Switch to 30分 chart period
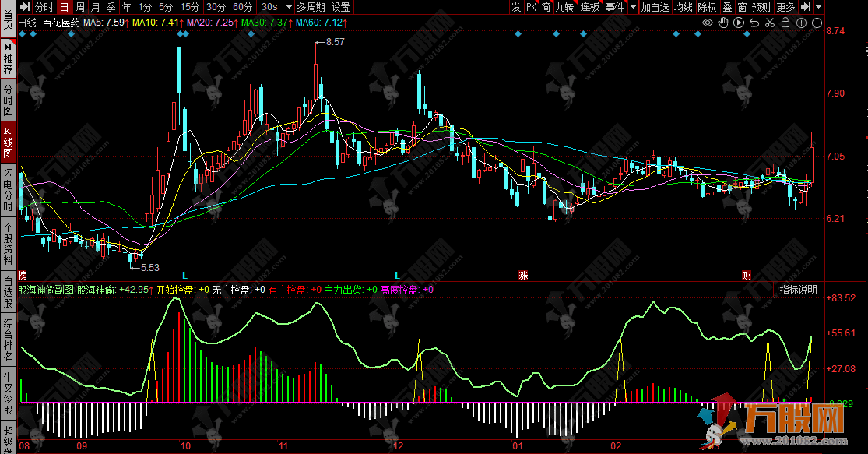Image resolution: width=868 pixels, height=454 pixels. [216, 7]
